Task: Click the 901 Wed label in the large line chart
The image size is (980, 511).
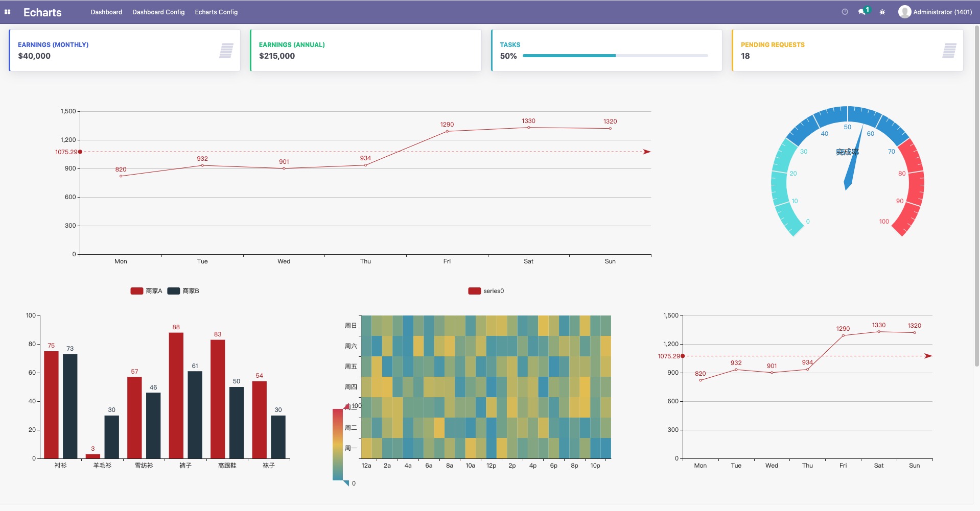Action: 284,162
